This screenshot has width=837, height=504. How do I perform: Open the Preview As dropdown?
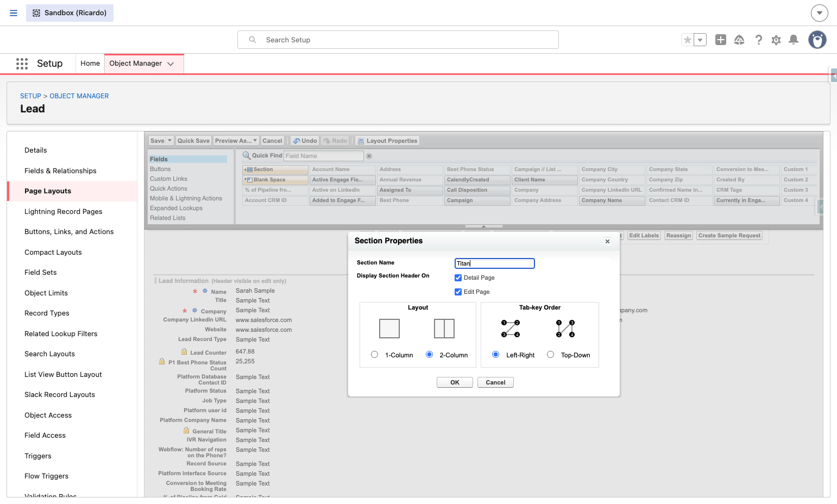pos(236,141)
